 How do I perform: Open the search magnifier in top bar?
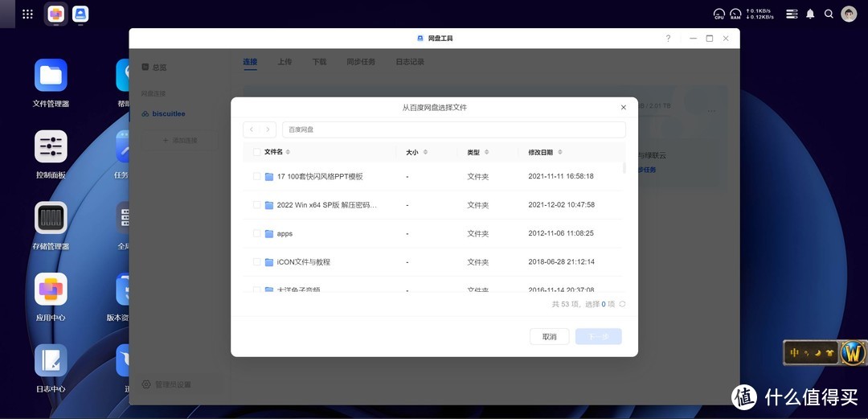pos(829,14)
